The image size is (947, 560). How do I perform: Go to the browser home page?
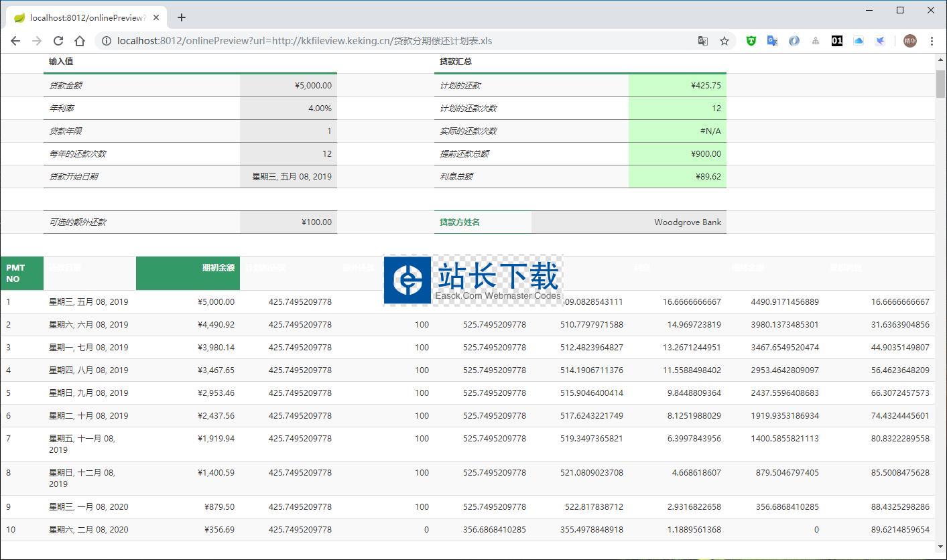click(80, 41)
